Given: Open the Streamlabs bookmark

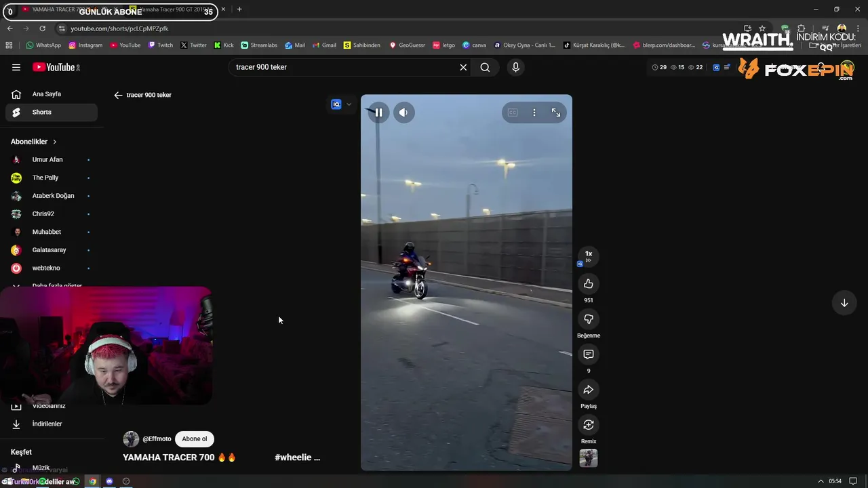Looking at the screenshot, I should point(259,45).
